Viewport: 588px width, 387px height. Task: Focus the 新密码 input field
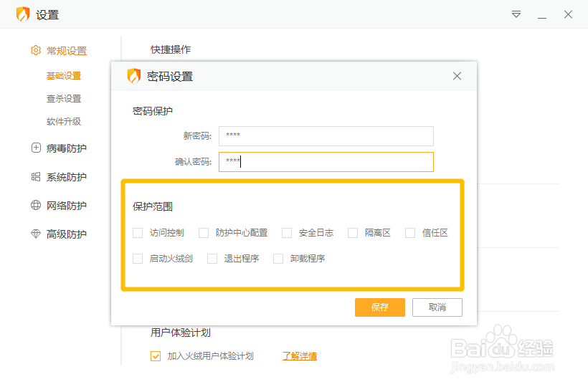pyautogui.click(x=326, y=136)
